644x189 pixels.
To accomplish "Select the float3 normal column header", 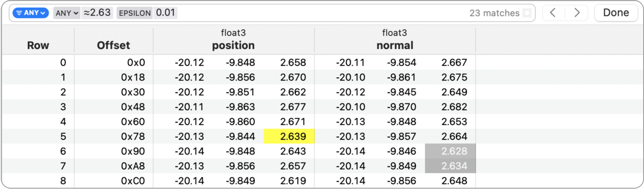I will click(x=395, y=40).
